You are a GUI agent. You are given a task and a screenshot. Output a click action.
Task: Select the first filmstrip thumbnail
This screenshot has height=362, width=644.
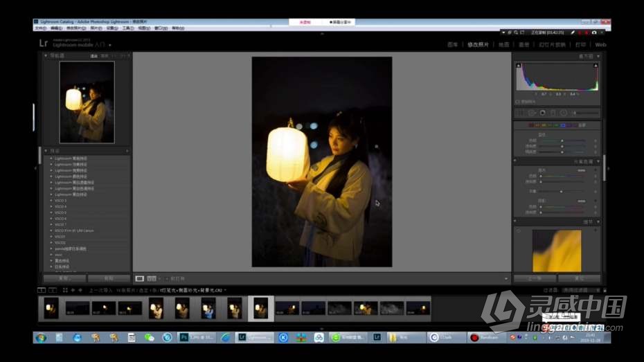coord(51,308)
